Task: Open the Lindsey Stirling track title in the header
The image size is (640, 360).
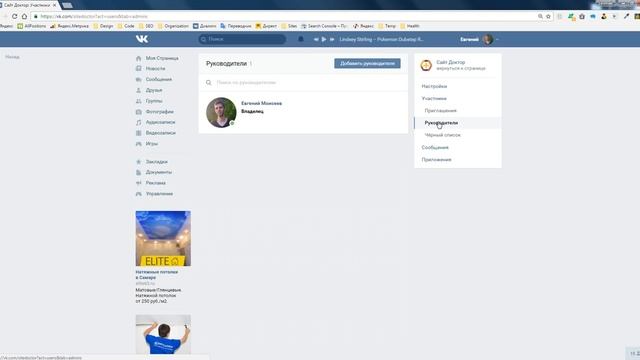Action: (381, 39)
